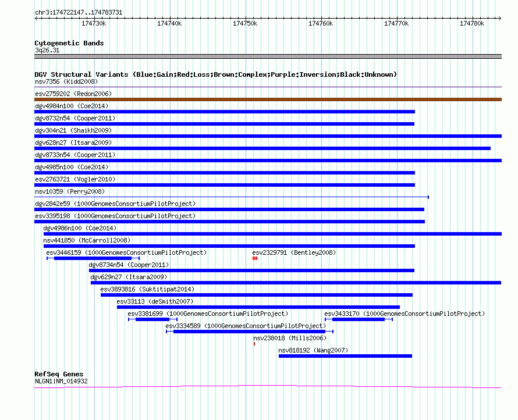Click the 174770k ruler position label
Viewport: 518px width, 420px height.
[396, 23]
